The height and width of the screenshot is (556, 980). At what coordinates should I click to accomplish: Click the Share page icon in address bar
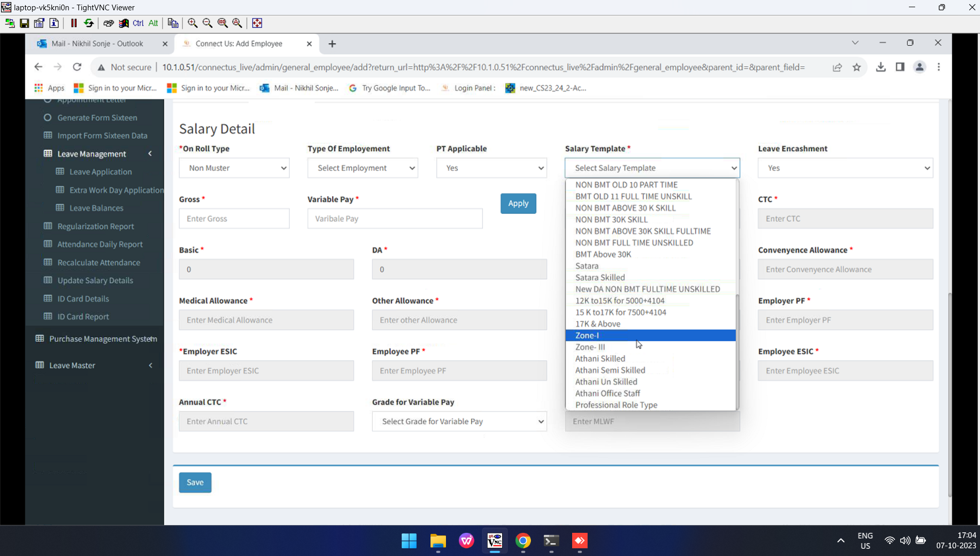click(837, 67)
